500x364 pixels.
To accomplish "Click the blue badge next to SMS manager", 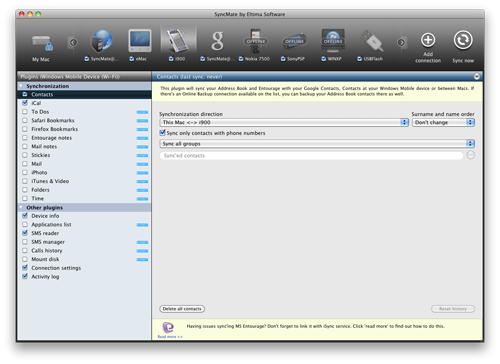I will [142, 242].
